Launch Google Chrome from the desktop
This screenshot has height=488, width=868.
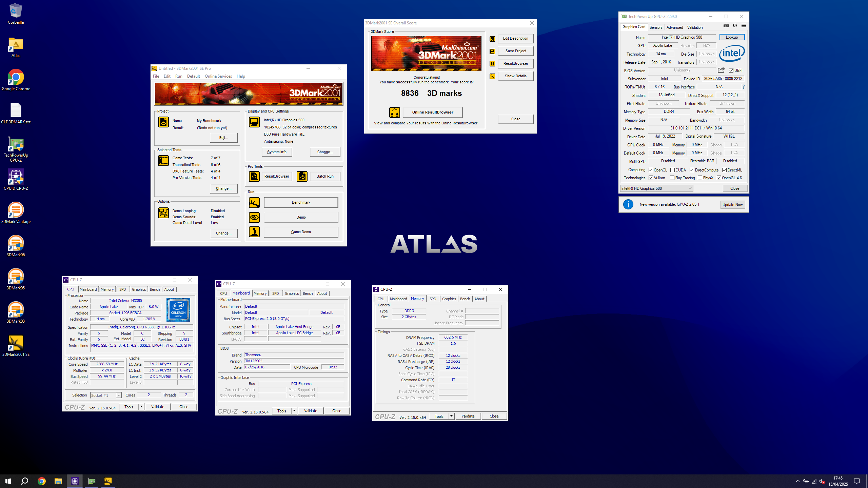[16, 80]
